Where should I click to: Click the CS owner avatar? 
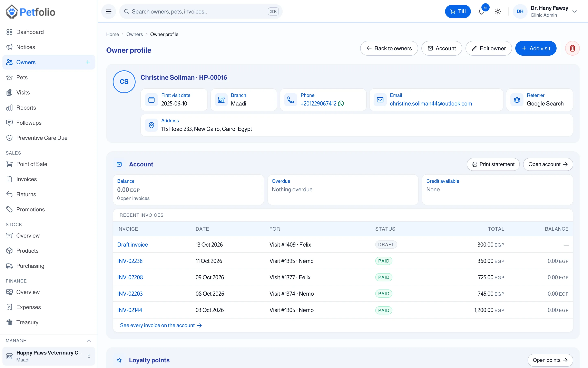click(124, 82)
